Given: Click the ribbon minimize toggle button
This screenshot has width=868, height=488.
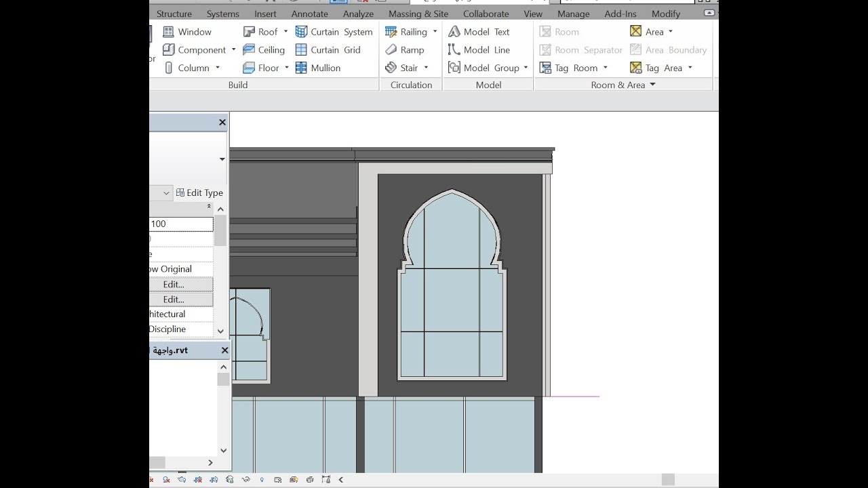Looking at the screenshot, I should (x=709, y=13).
